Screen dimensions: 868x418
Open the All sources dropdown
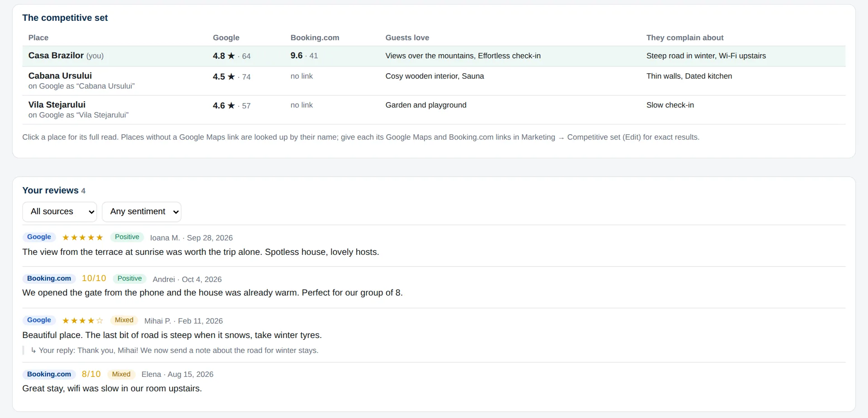point(60,212)
